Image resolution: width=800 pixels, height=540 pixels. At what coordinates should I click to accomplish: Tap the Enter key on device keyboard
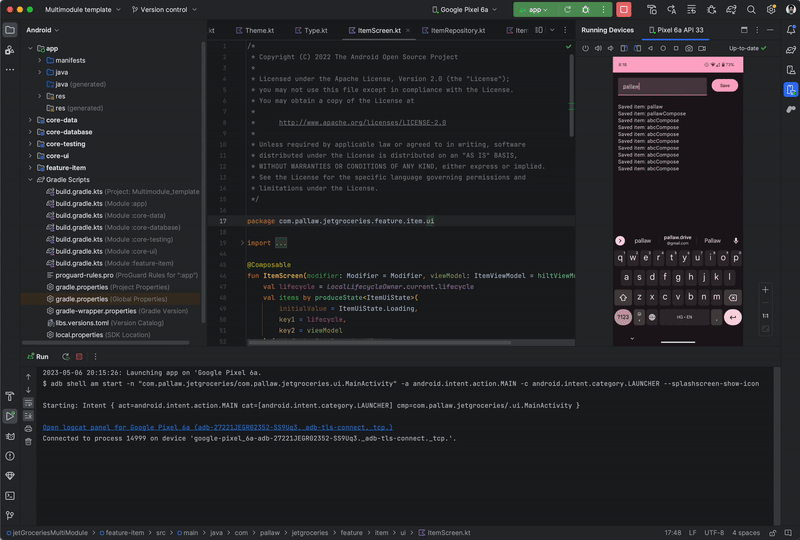pyautogui.click(x=733, y=317)
